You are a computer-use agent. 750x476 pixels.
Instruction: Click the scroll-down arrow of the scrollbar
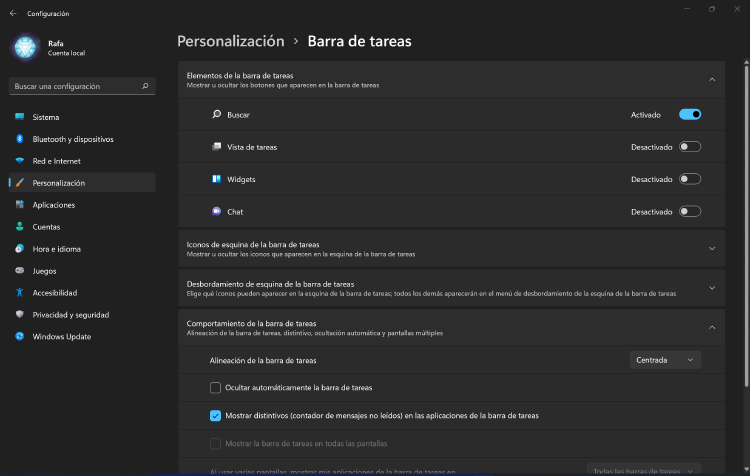point(746,469)
